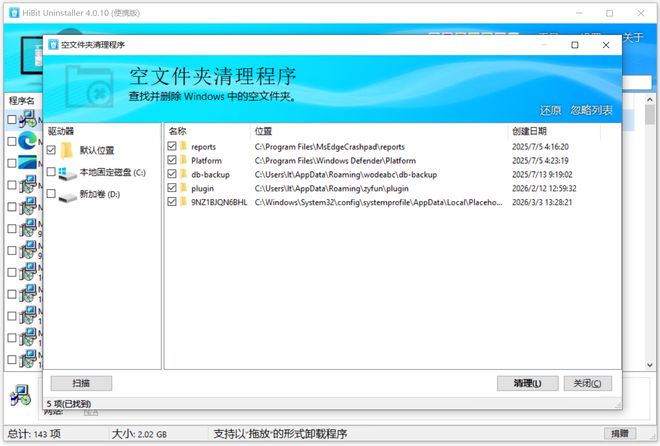Click the 默认位置 folder icon
The width and height of the screenshot is (660, 446).
tap(67, 150)
